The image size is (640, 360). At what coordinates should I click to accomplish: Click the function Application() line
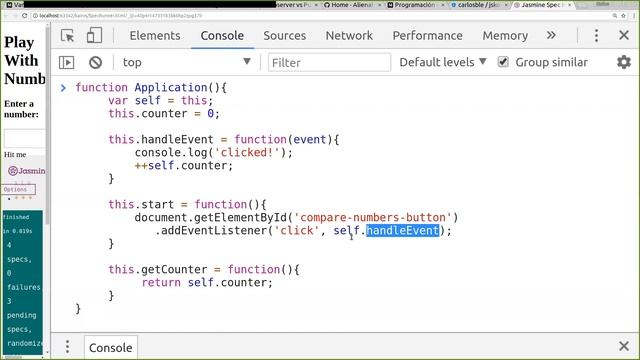pyautogui.click(x=151, y=87)
